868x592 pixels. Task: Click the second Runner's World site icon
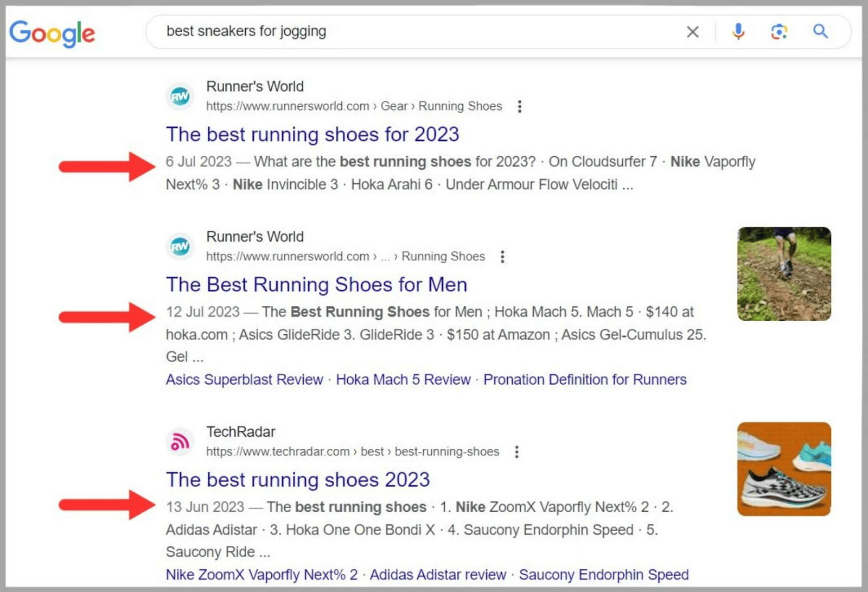pyautogui.click(x=180, y=246)
